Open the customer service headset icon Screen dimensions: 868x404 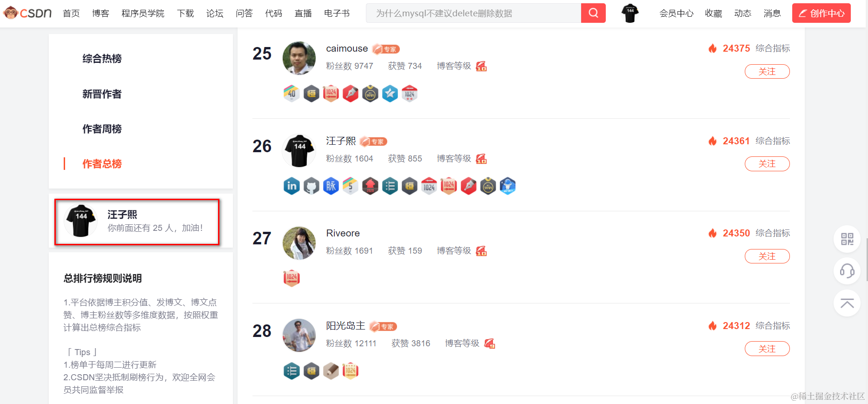(847, 271)
